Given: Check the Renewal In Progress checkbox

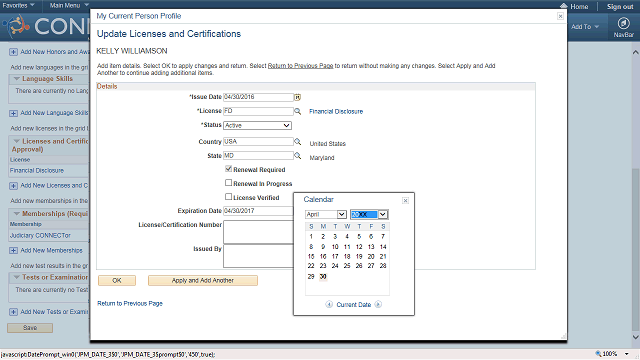Looking at the screenshot, I should click(229, 183).
